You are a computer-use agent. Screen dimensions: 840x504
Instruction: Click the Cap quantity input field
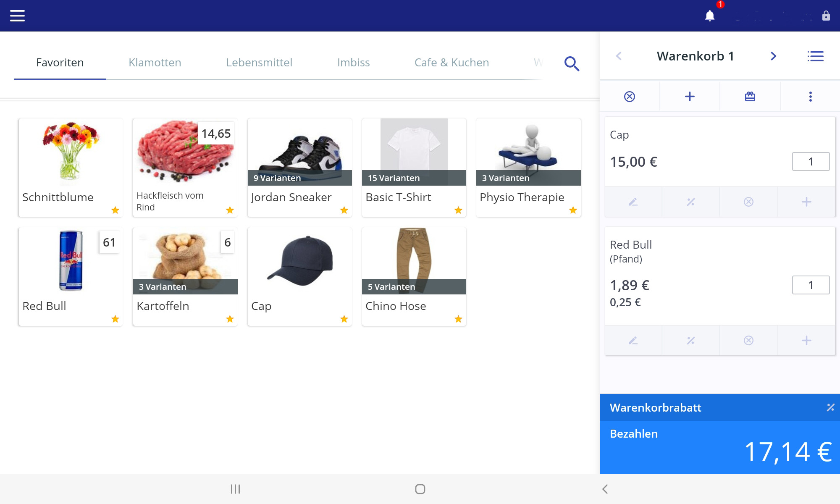click(x=810, y=161)
